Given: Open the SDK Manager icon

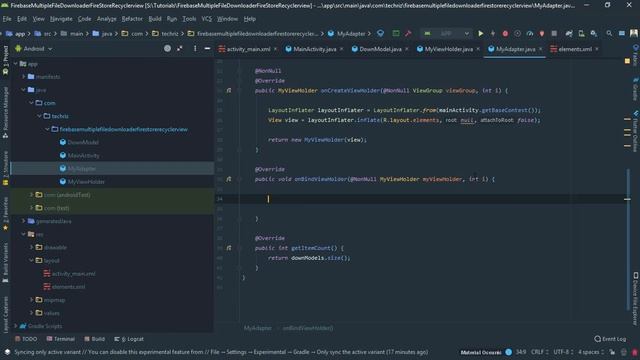Looking at the screenshot, I should point(593,33).
